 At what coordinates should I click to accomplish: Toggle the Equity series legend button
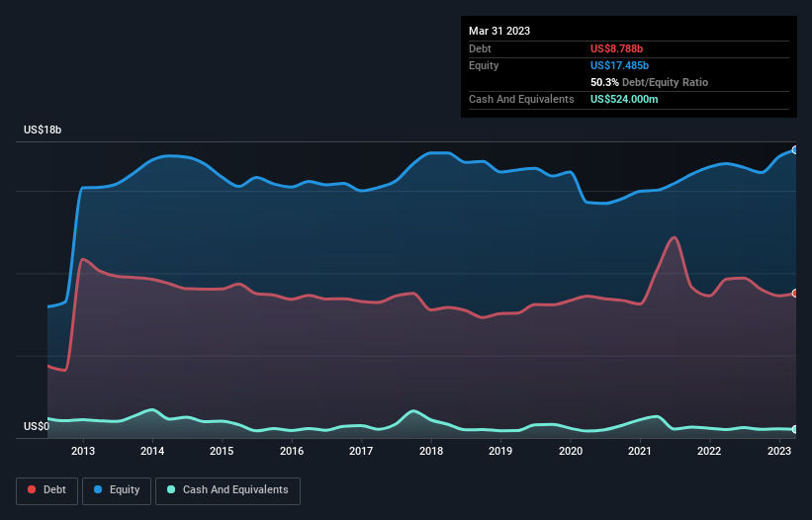(x=117, y=490)
